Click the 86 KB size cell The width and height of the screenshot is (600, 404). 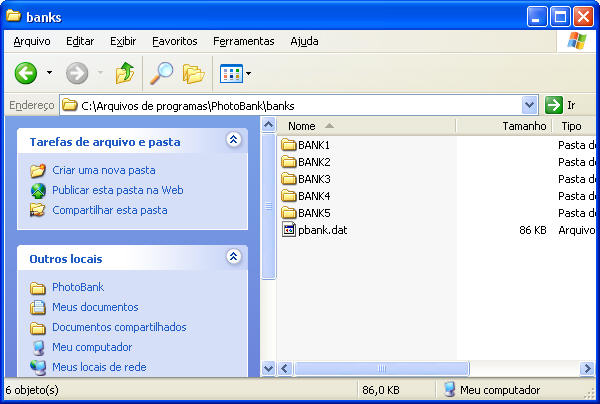click(x=532, y=230)
